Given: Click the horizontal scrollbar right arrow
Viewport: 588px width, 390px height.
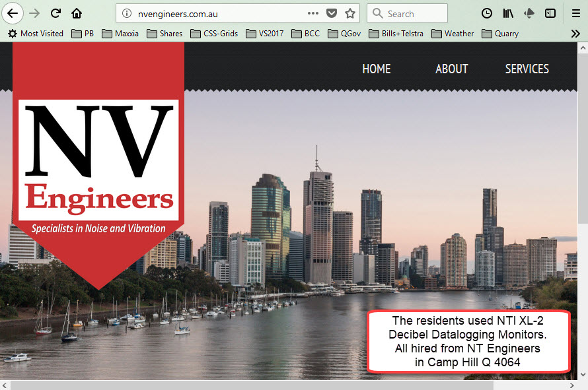Looking at the screenshot, I should [572, 385].
